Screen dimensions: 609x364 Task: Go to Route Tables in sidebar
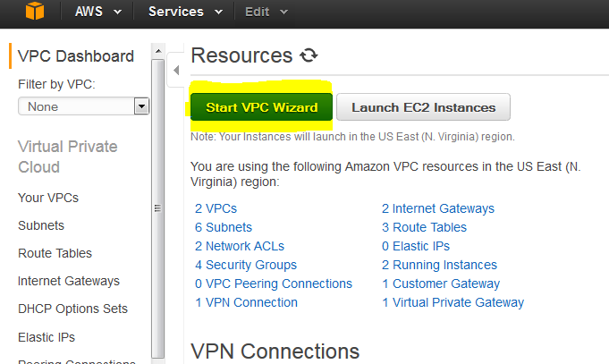pos(55,253)
